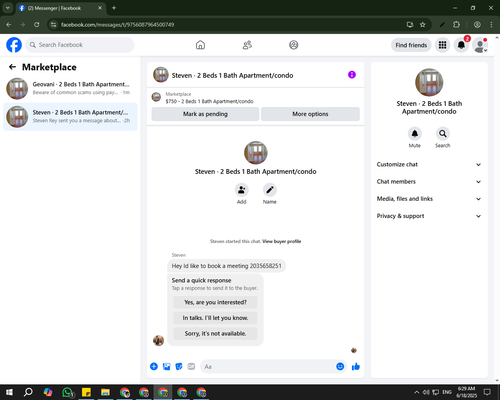Screen dimensions: 500x400
Task: Open the notifications bell icon
Action: click(461, 45)
